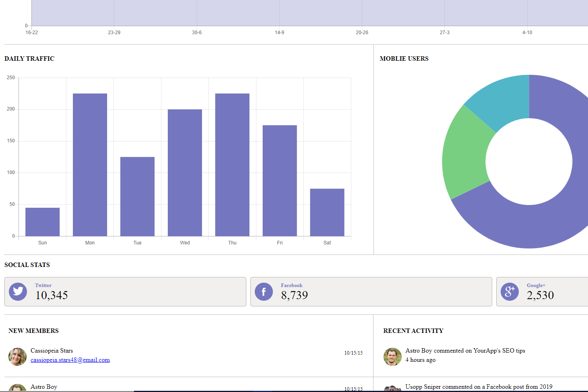
Task: Click the DAILY TRAFFIC heading
Action: (29, 59)
